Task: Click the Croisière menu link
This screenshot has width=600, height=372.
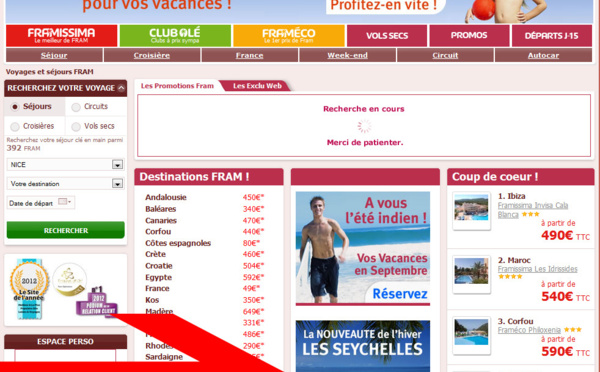Action: click(152, 55)
